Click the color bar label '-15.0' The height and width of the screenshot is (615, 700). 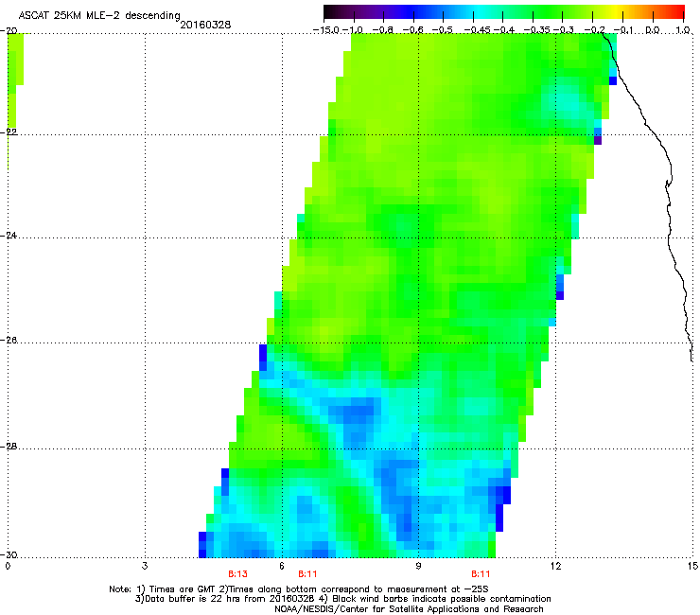point(325,30)
